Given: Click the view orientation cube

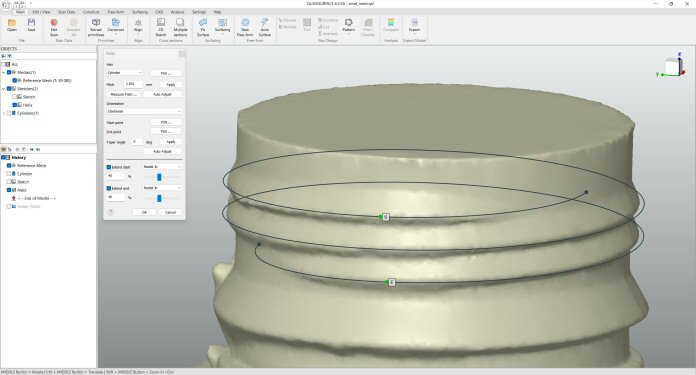Looking at the screenshot, I should pos(673,67).
